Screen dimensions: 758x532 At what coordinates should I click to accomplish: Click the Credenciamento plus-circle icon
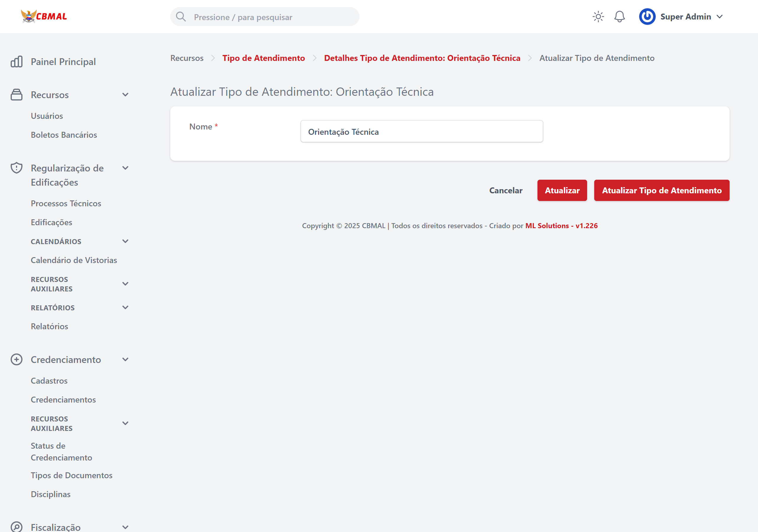coord(17,359)
